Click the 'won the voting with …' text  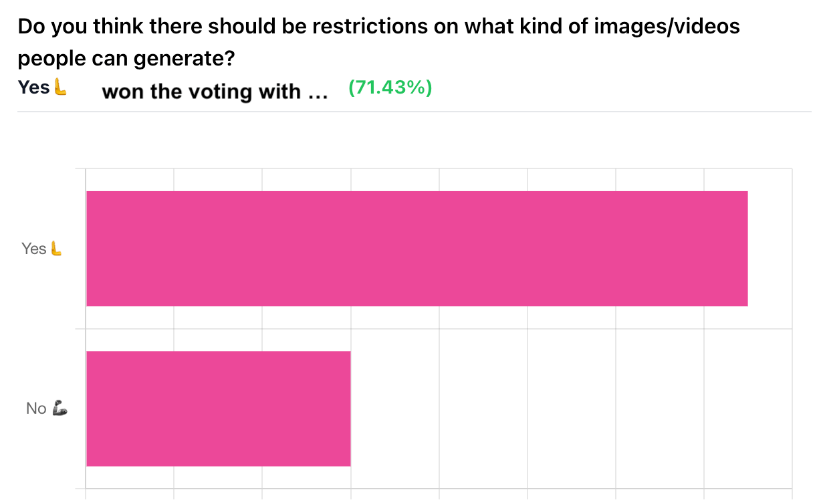tap(215, 92)
